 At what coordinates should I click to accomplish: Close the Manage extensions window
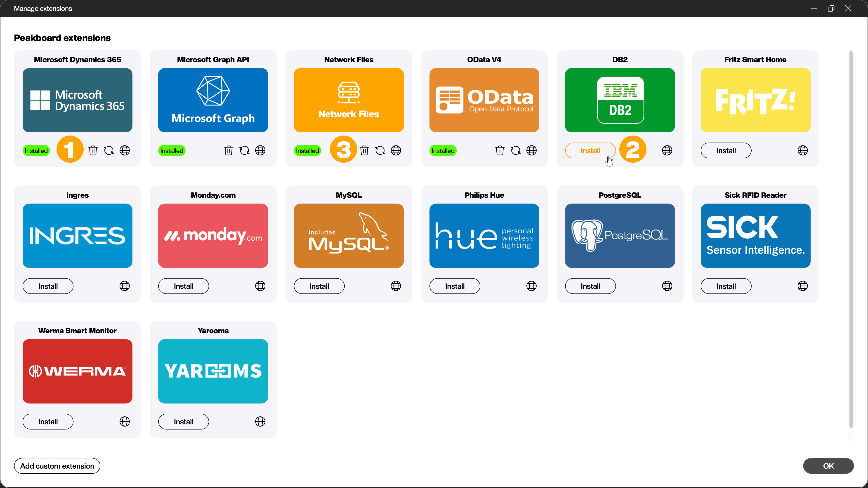pyautogui.click(x=848, y=8)
